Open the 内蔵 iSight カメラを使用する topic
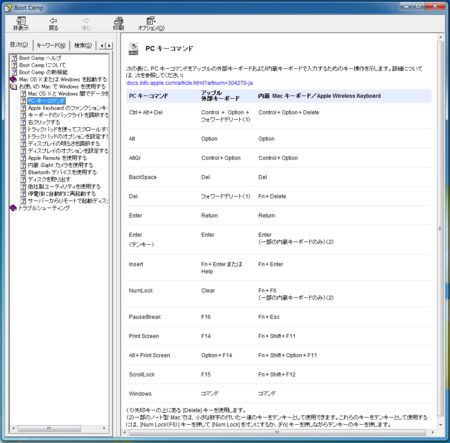This screenshot has height=443, width=450. tap(60, 165)
